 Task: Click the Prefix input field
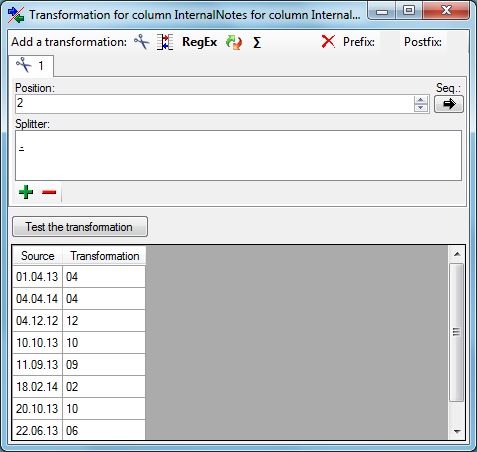[x=389, y=42]
